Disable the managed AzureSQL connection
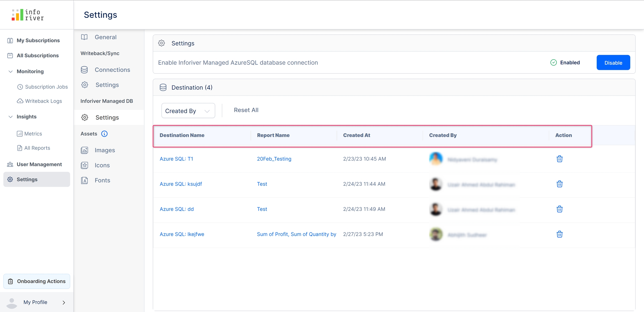 [x=613, y=63]
